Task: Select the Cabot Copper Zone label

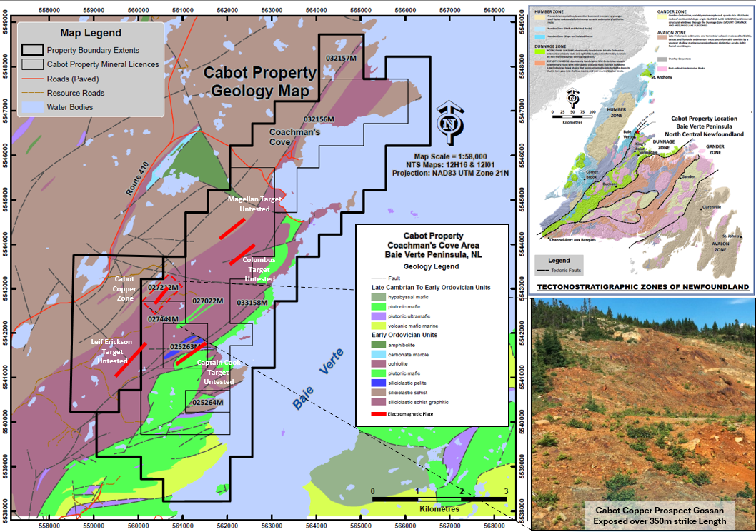Action: click(124, 288)
